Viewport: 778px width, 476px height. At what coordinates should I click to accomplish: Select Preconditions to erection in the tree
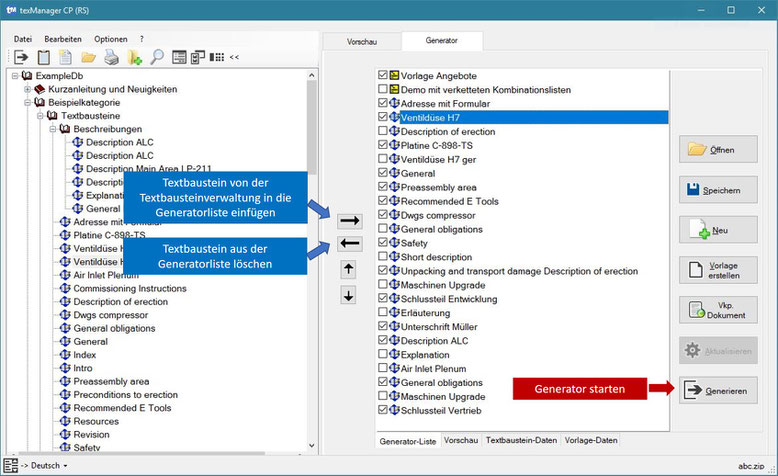[x=126, y=395]
